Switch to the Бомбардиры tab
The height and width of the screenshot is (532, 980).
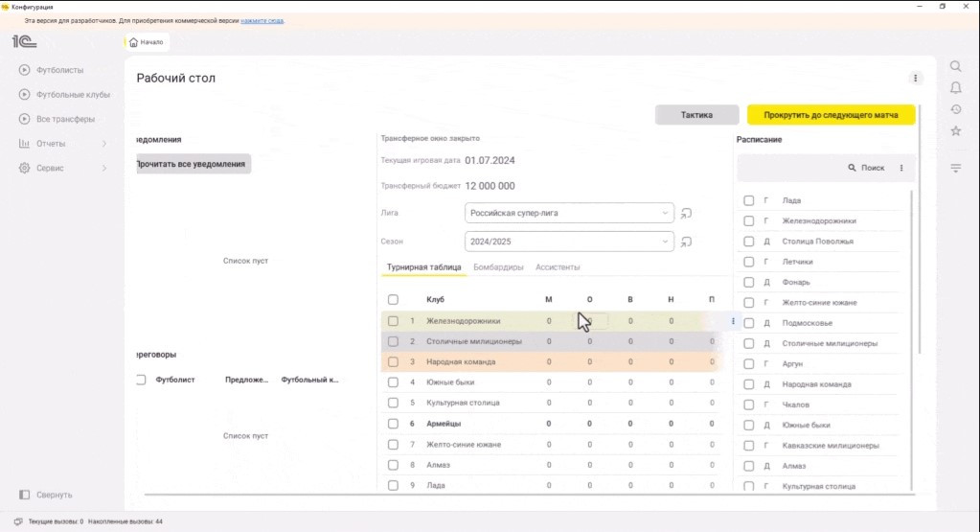click(498, 267)
